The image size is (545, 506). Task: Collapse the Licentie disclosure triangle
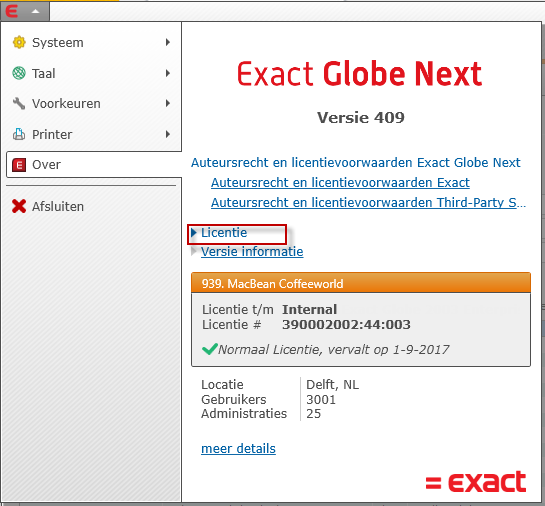[x=194, y=232]
